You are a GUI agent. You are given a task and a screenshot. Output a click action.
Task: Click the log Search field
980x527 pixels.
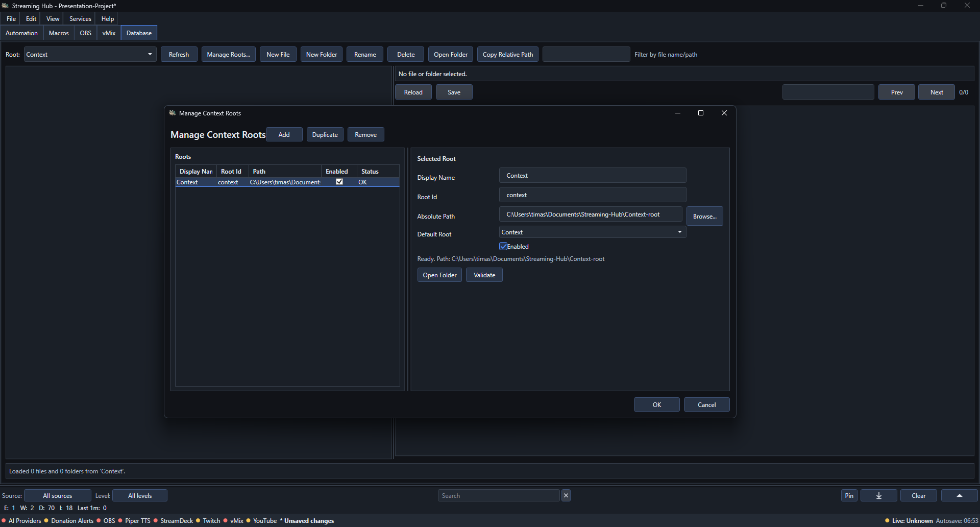pos(499,495)
